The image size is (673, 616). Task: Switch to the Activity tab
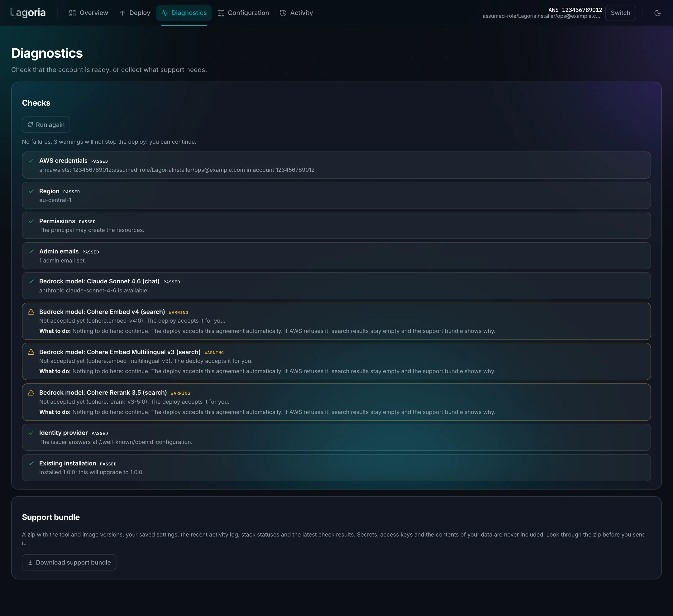(296, 13)
